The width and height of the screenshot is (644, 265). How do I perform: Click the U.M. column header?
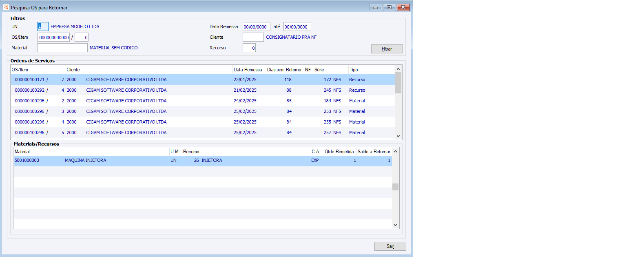point(175,152)
